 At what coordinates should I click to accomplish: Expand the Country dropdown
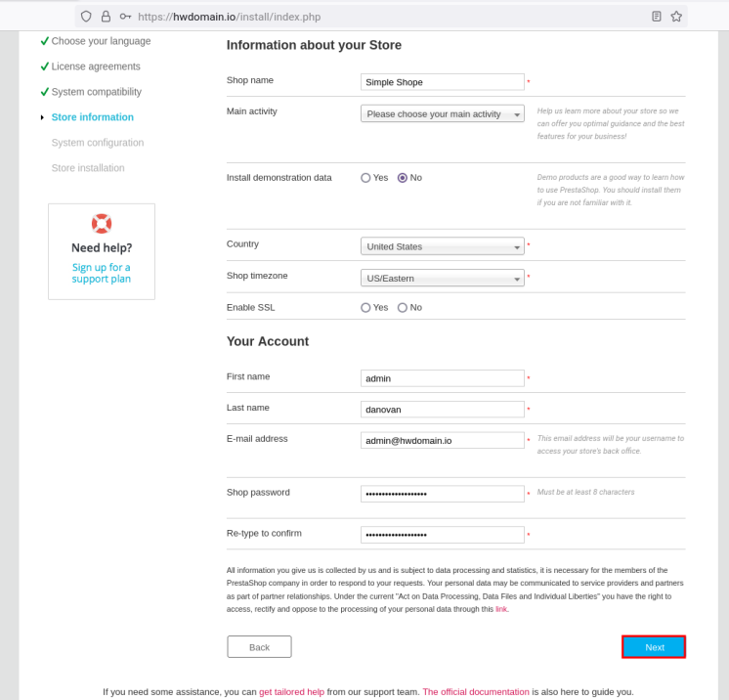(x=442, y=247)
